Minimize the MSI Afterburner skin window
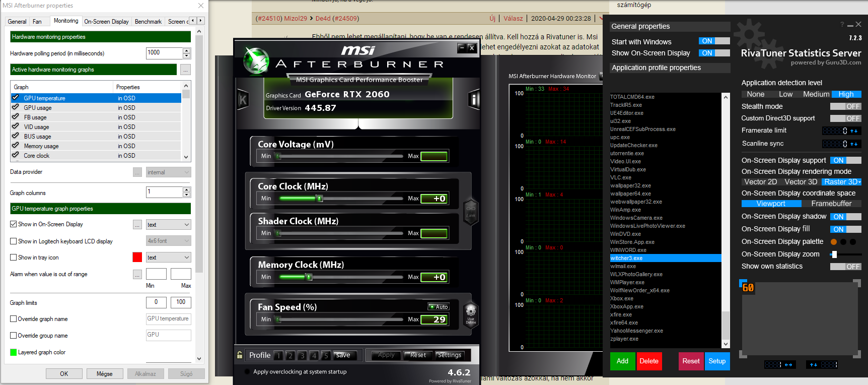Screen dimensions: 868x385 pyautogui.click(x=462, y=47)
